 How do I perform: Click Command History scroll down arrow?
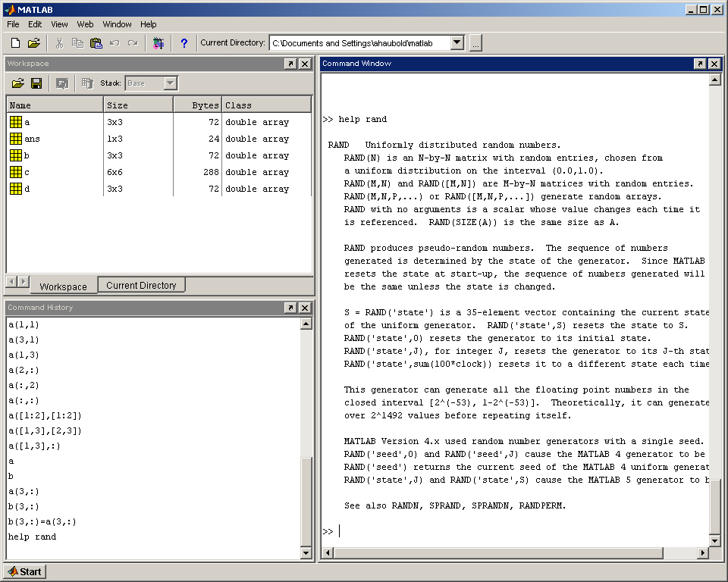tap(306, 552)
